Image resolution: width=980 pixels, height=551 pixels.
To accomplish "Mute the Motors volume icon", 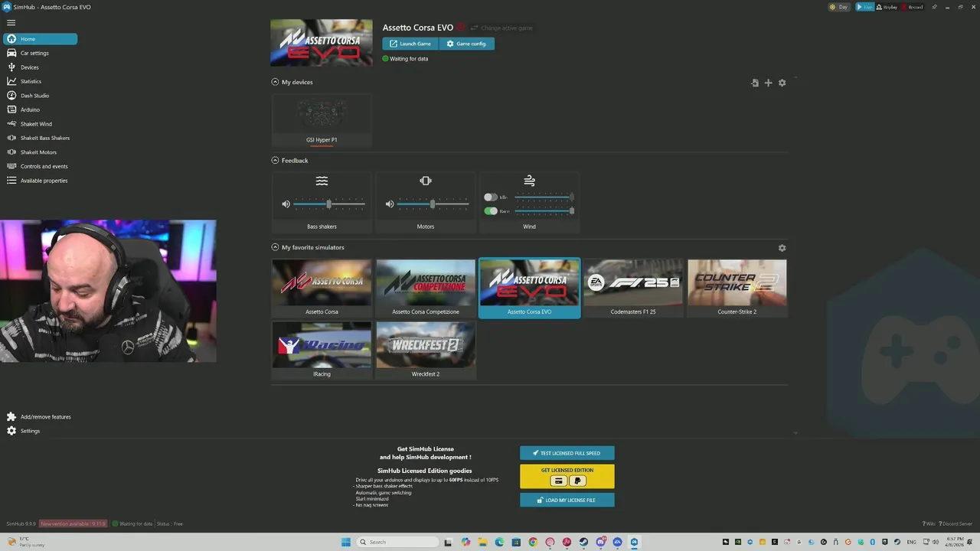I will click(390, 204).
